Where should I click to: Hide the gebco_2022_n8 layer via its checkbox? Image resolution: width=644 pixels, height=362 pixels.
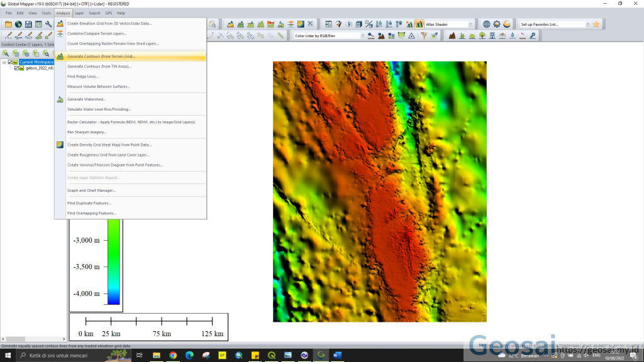click(16, 68)
